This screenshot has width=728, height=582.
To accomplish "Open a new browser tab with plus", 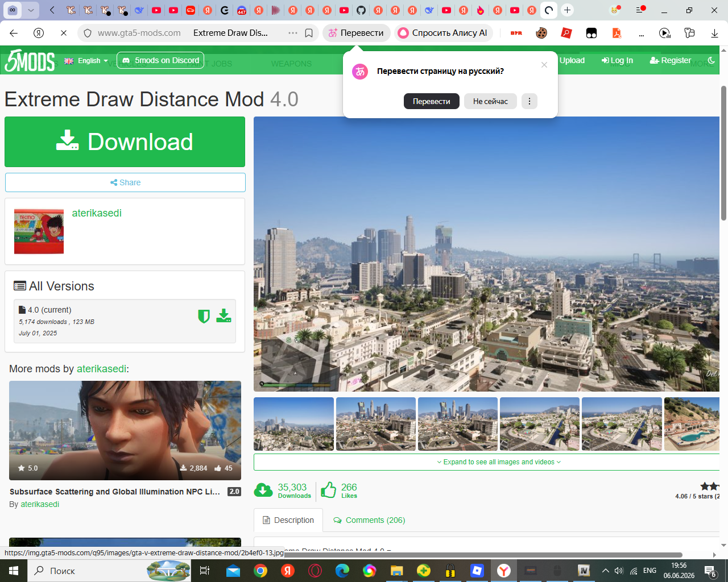I will coord(567,10).
